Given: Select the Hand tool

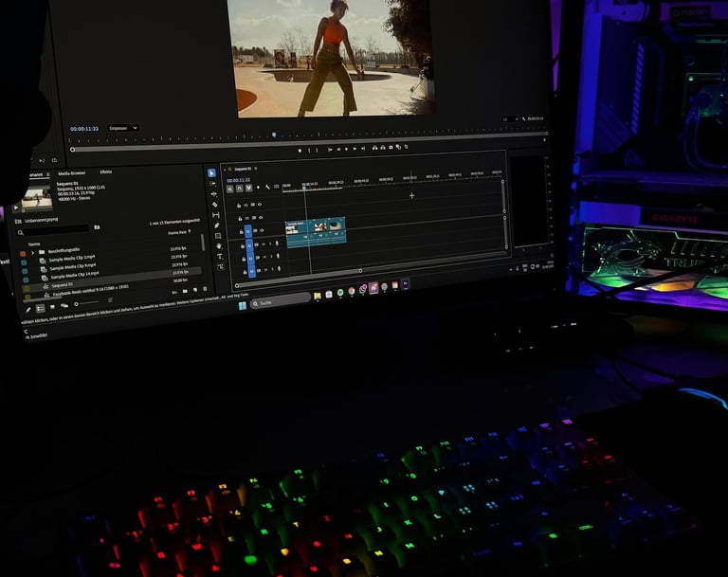Looking at the screenshot, I should tap(219, 246).
